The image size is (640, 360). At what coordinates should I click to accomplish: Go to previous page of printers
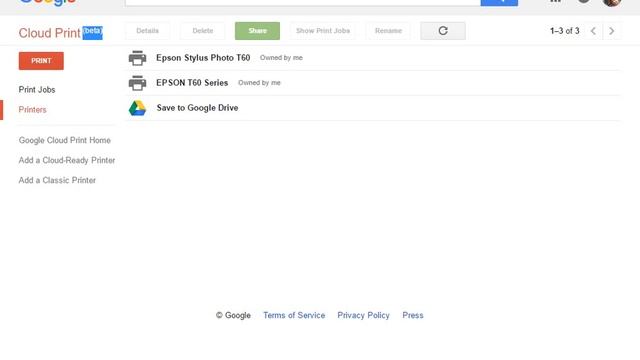pyautogui.click(x=593, y=31)
